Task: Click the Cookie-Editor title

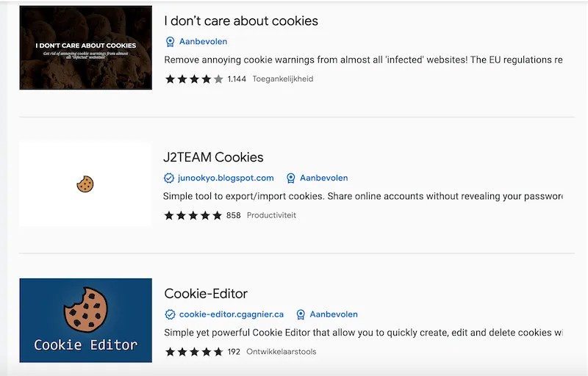Action: (x=206, y=294)
